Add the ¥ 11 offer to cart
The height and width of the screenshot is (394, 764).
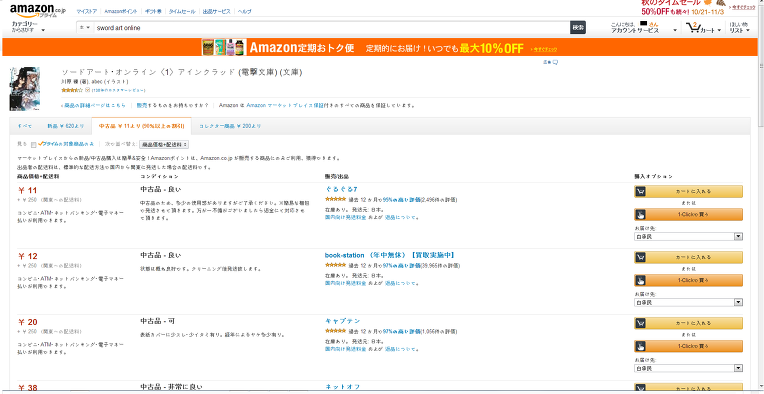pyautogui.click(x=688, y=191)
